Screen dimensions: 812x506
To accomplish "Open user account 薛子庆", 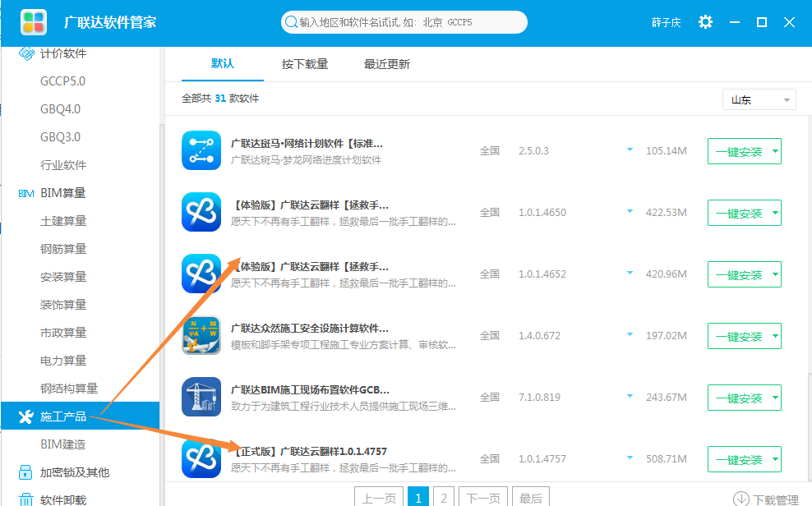I will [666, 22].
